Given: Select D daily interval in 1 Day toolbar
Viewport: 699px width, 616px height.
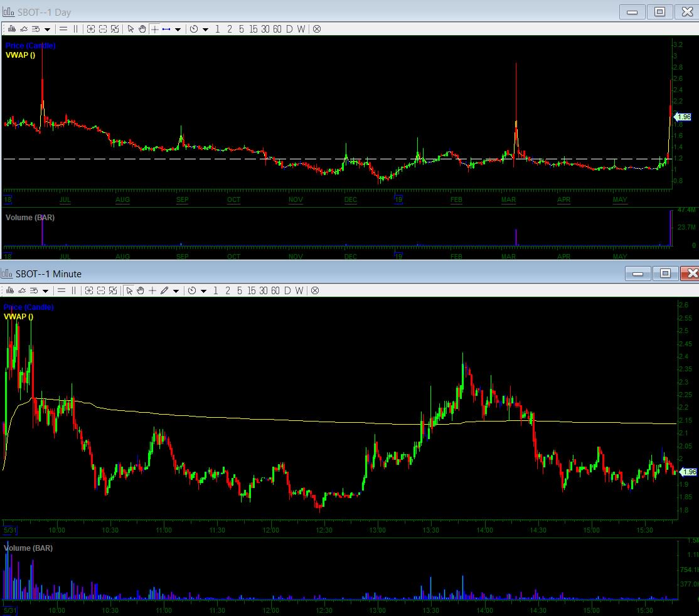Looking at the screenshot, I should [289, 29].
